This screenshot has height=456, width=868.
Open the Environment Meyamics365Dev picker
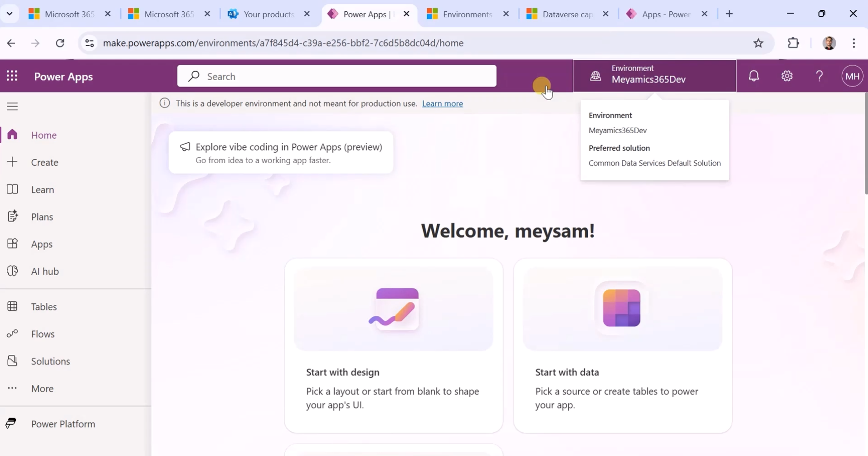click(654, 76)
